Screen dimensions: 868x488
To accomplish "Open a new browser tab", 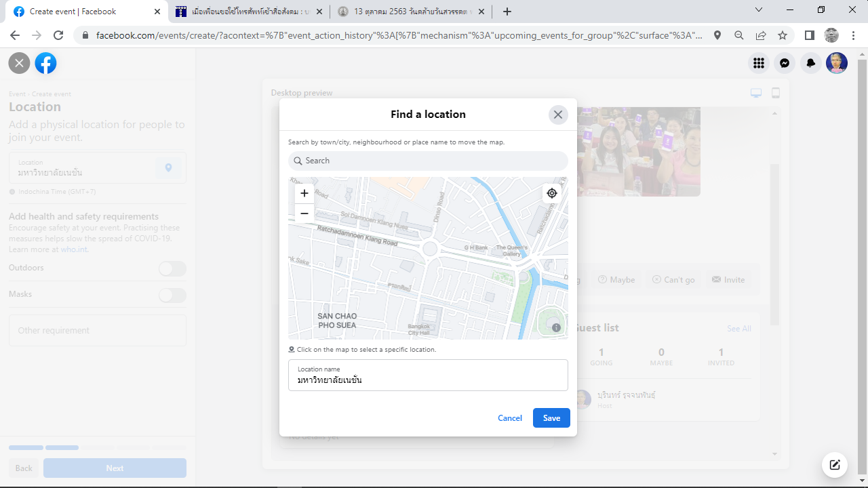I will click(507, 12).
